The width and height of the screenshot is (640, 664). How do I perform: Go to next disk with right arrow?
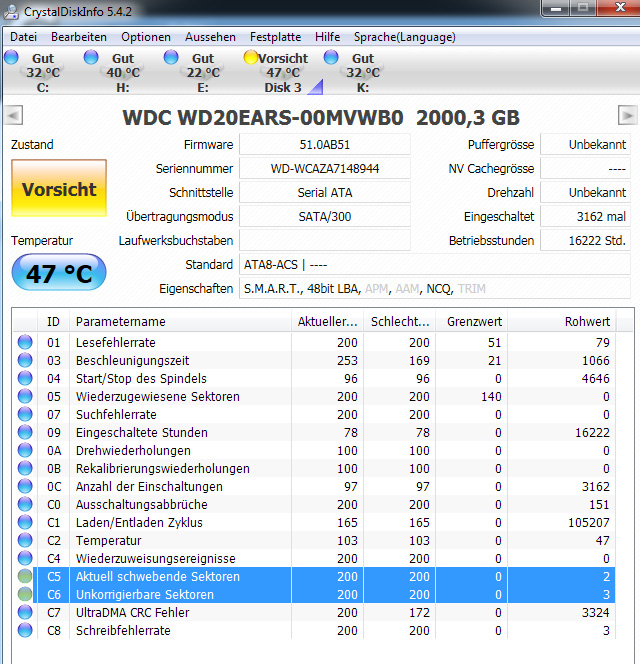click(x=627, y=115)
